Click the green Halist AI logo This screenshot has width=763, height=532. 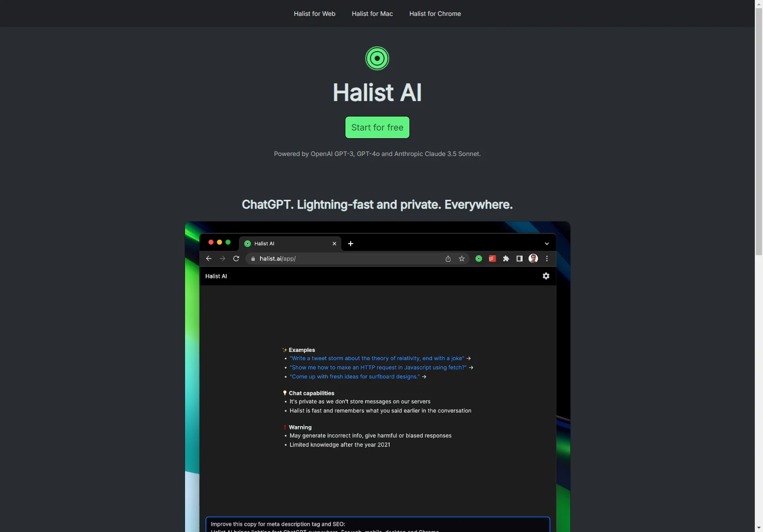377,58
